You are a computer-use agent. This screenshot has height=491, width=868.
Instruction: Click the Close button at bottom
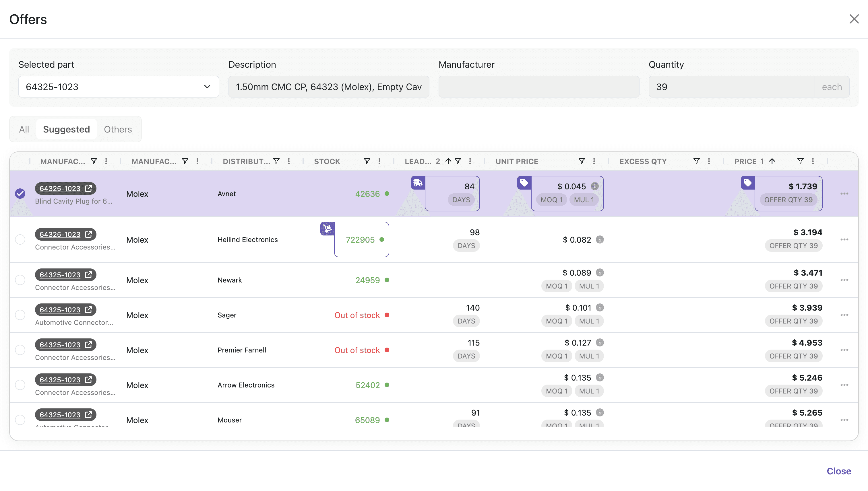tap(839, 471)
